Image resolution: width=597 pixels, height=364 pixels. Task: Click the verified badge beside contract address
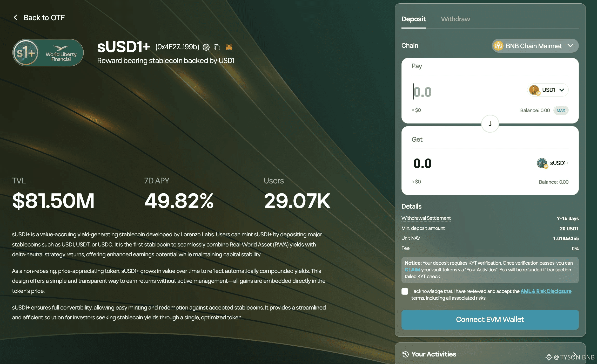(x=206, y=47)
